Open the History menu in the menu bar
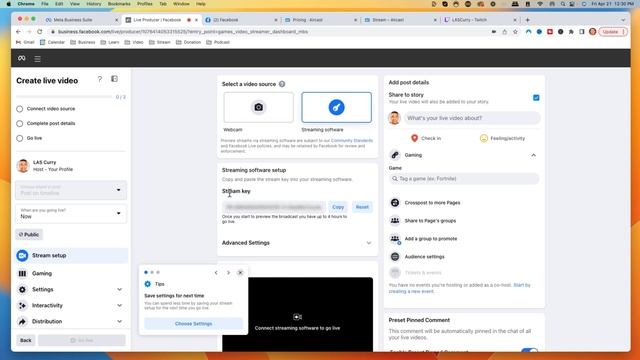 (x=93, y=4)
